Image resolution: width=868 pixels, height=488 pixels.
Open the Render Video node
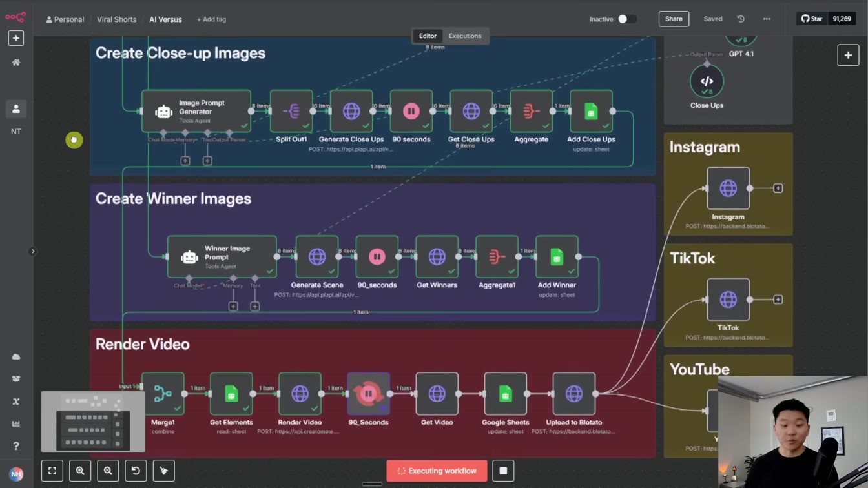pos(300,394)
